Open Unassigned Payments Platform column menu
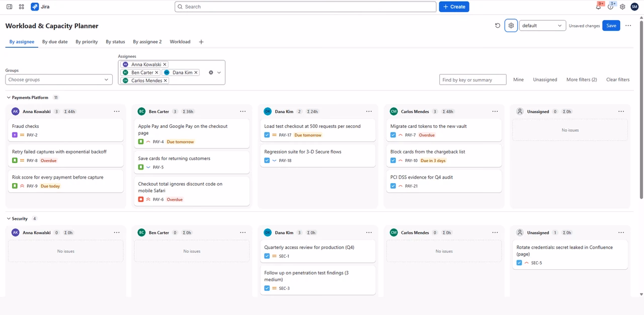Viewport: 644px width, 315px height. (621, 111)
